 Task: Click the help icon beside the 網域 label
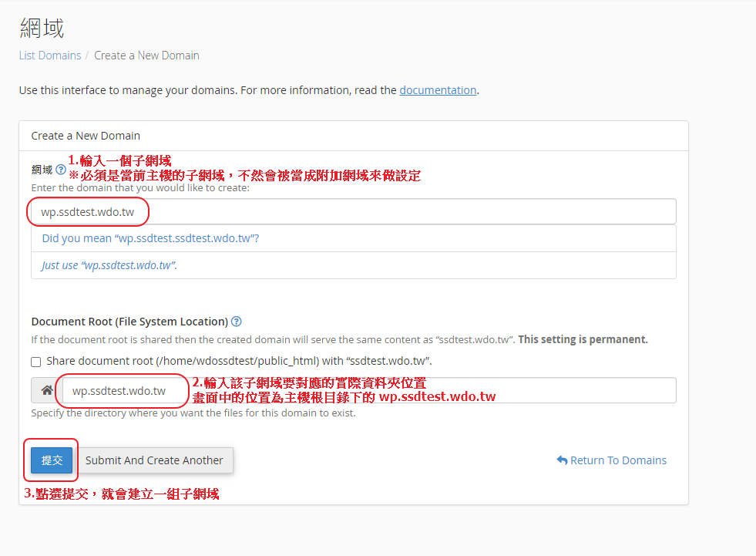[61, 170]
